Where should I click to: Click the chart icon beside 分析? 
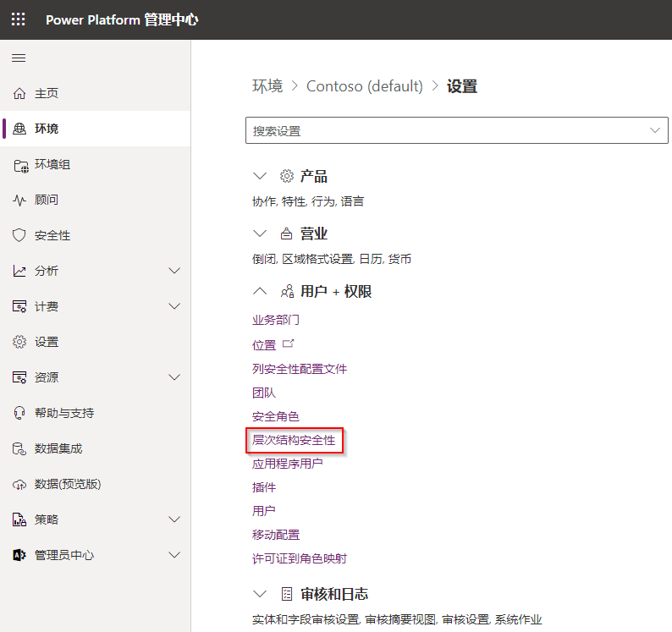(x=19, y=271)
